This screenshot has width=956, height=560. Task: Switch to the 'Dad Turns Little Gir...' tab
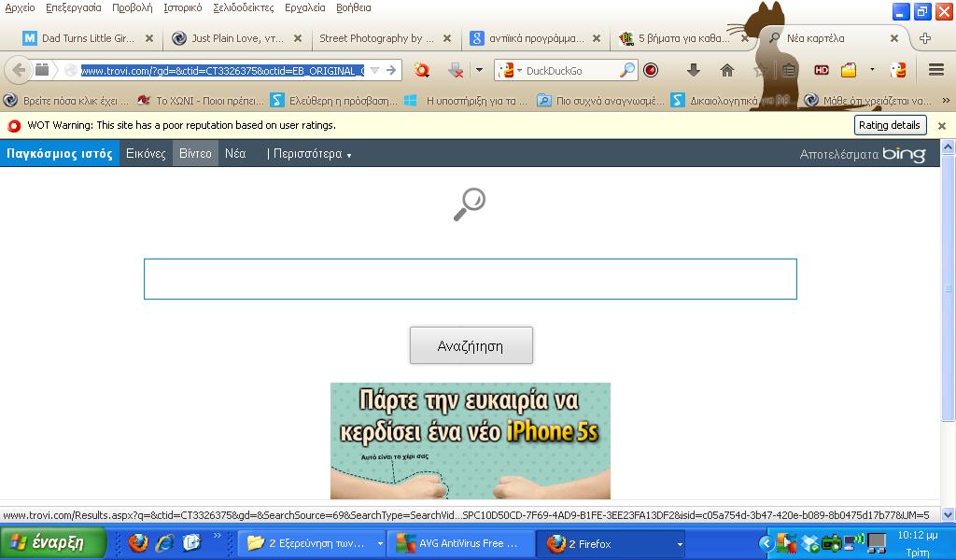click(87, 37)
